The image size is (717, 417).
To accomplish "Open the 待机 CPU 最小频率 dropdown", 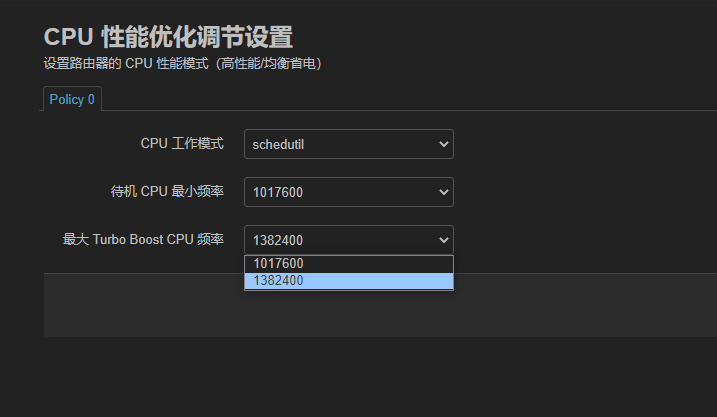I will point(349,192).
